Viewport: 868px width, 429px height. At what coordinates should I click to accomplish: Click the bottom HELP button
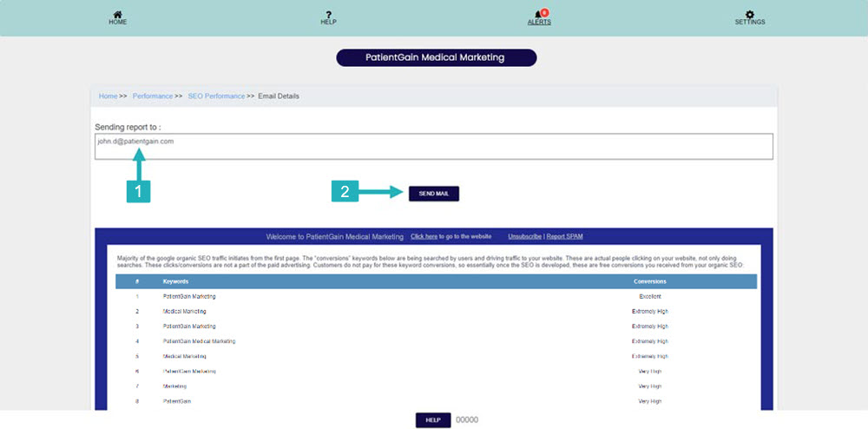433,420
